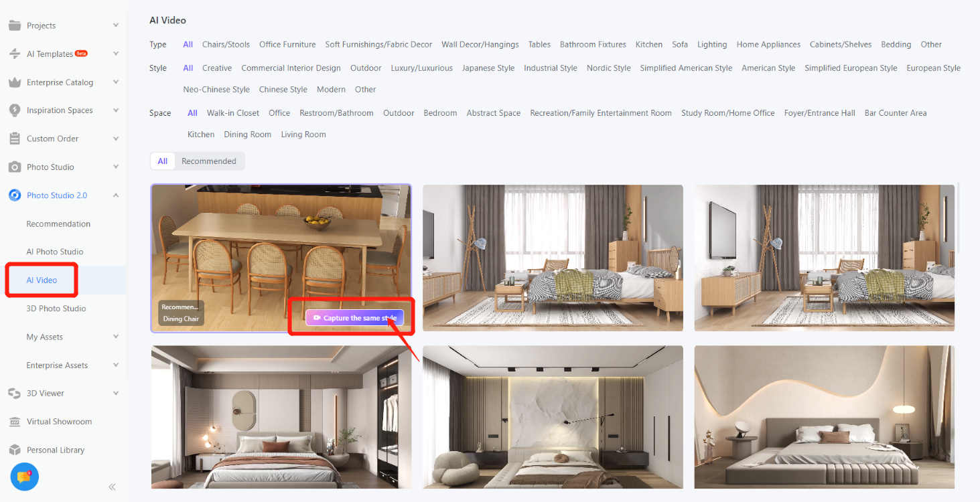Select AI Video in the sidebar

[x=42, y=280]
